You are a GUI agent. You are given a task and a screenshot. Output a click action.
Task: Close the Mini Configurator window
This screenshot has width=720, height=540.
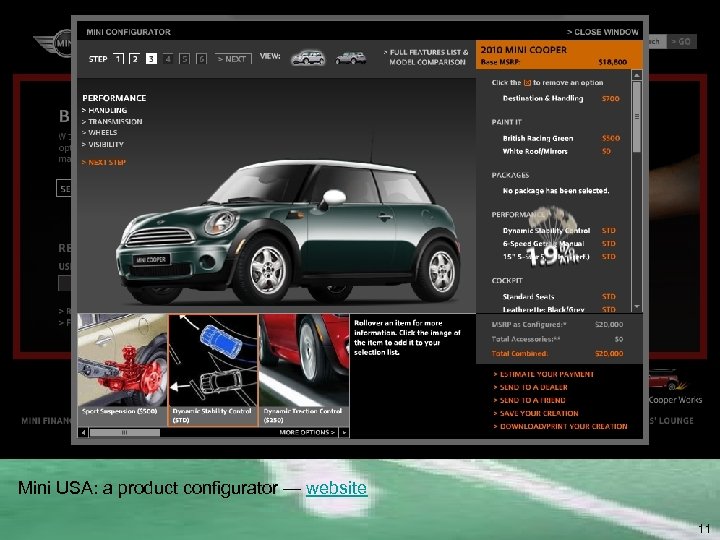[x=602, y=32]
